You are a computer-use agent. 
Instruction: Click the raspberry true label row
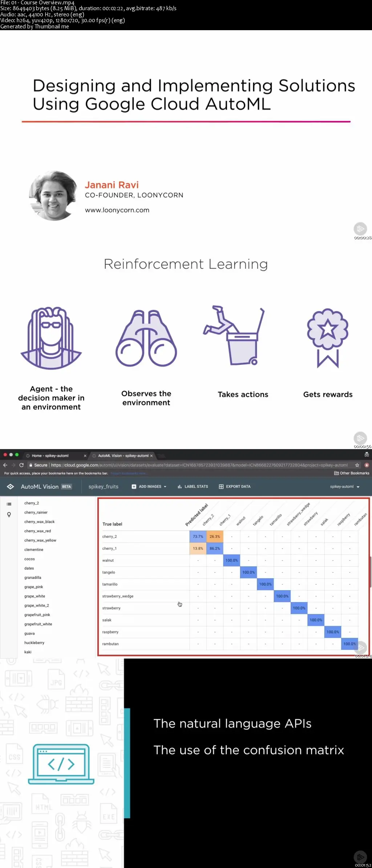(x=230, y=632)
